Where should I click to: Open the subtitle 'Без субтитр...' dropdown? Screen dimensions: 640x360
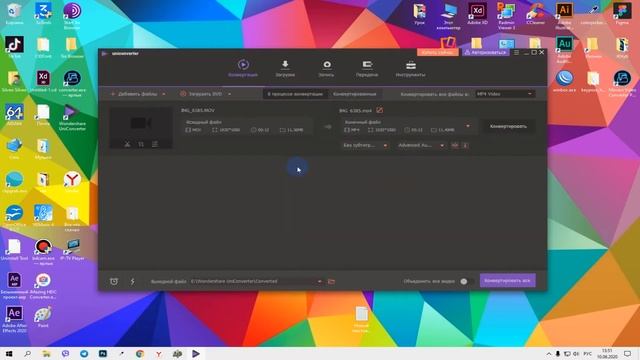point(365,145)
